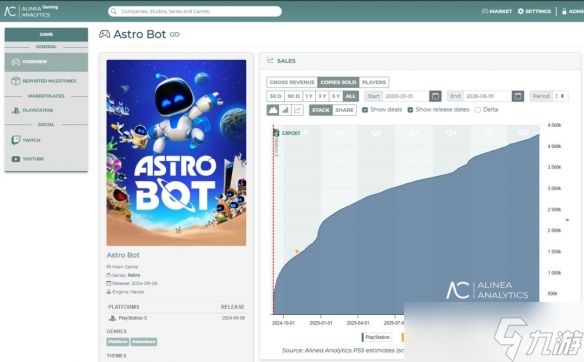Open the Twitch social section
This screenshot has width=584, height=362.
(x=46, y=140)
